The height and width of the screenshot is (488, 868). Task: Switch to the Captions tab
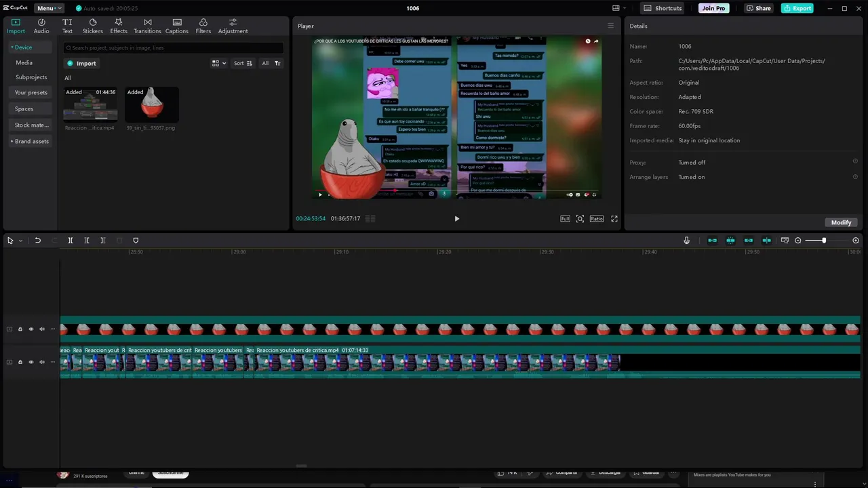(x=177, y=26)
